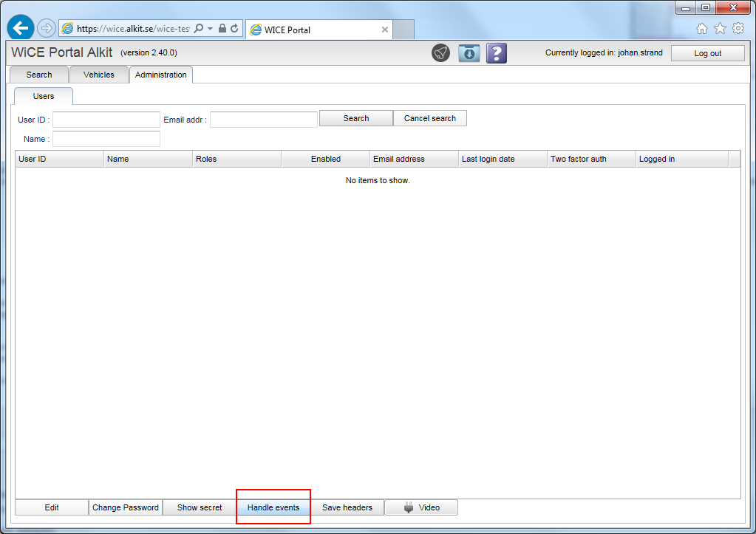Focus the User ID input field
This screenshot has height=534, width=756.
coord(106,120)
